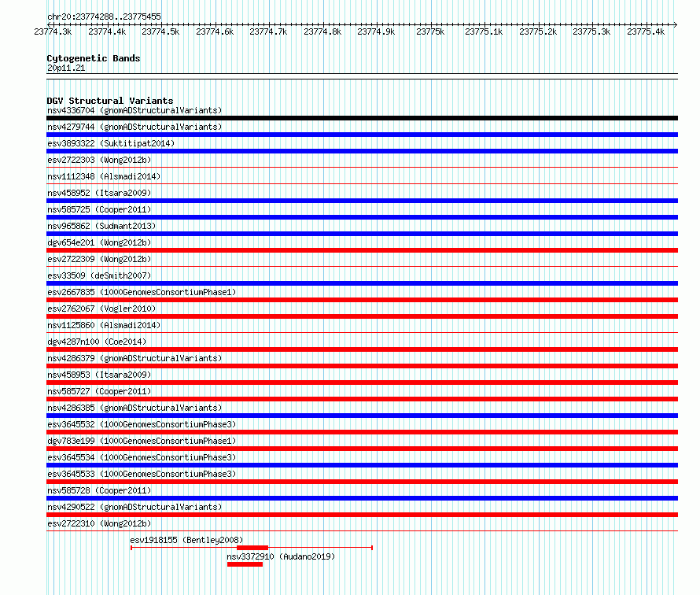Click the blue bar under esv33509
Image resolution: width=700 pixels, height=595 pixels.
pos(362,283)
